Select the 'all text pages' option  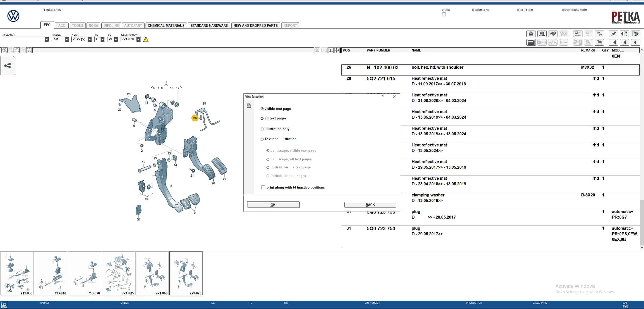pyautogui.click(x=262, y=118)
